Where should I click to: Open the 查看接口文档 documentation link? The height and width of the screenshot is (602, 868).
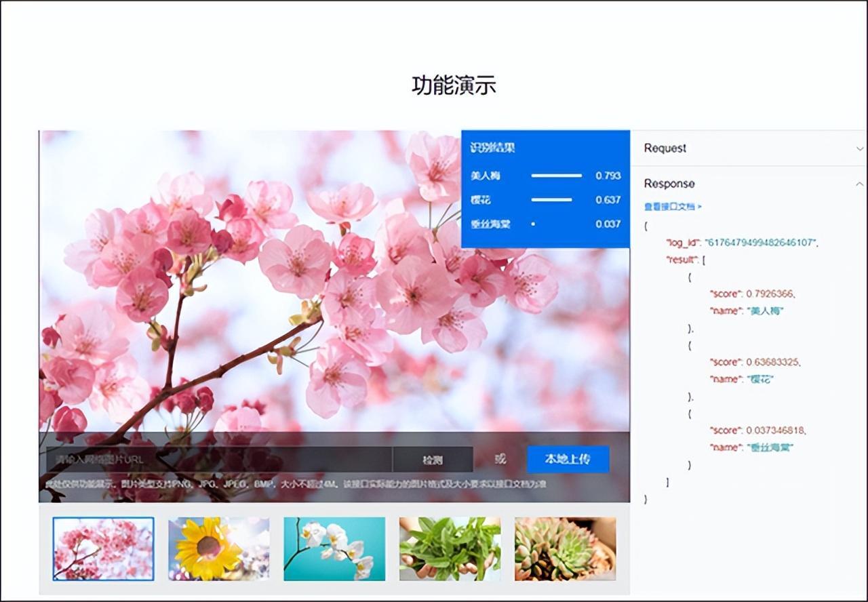tap(673, 206)
